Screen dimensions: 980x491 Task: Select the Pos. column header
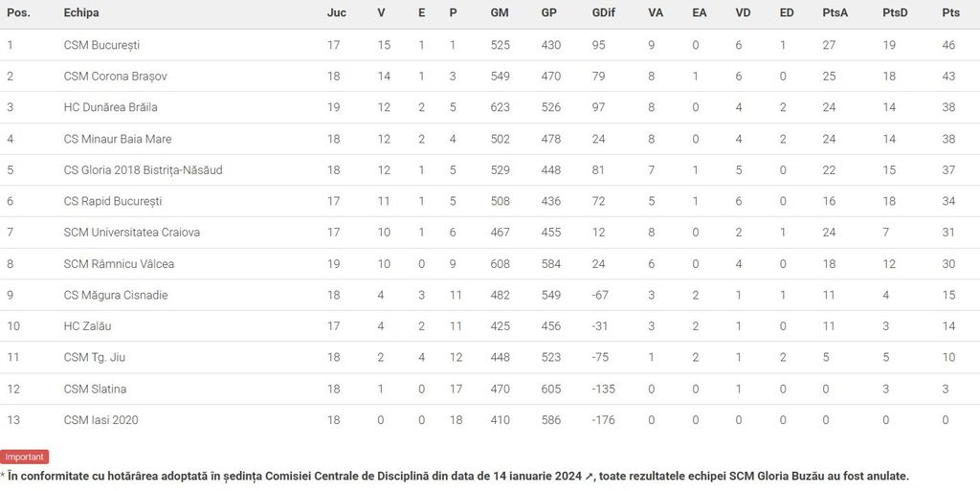click(x=19, y=13)
